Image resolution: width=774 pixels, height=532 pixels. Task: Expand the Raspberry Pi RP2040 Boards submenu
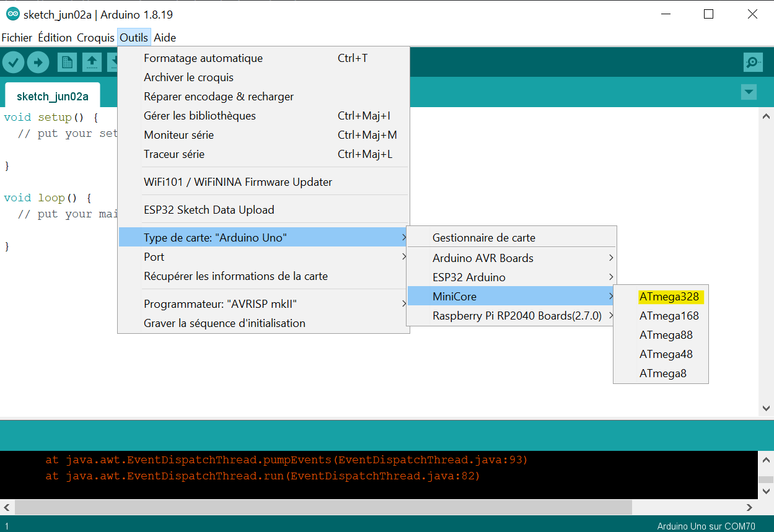(511, 316)
